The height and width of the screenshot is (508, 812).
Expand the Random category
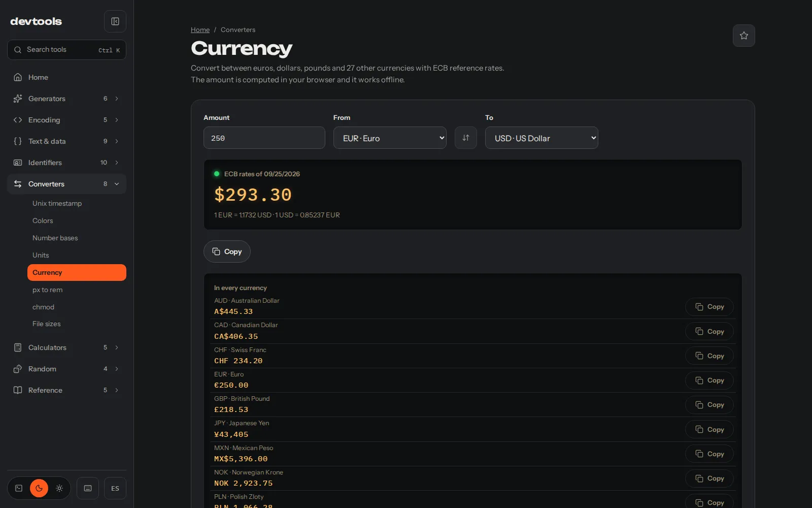pyautogui.click(x=66, y=369)
